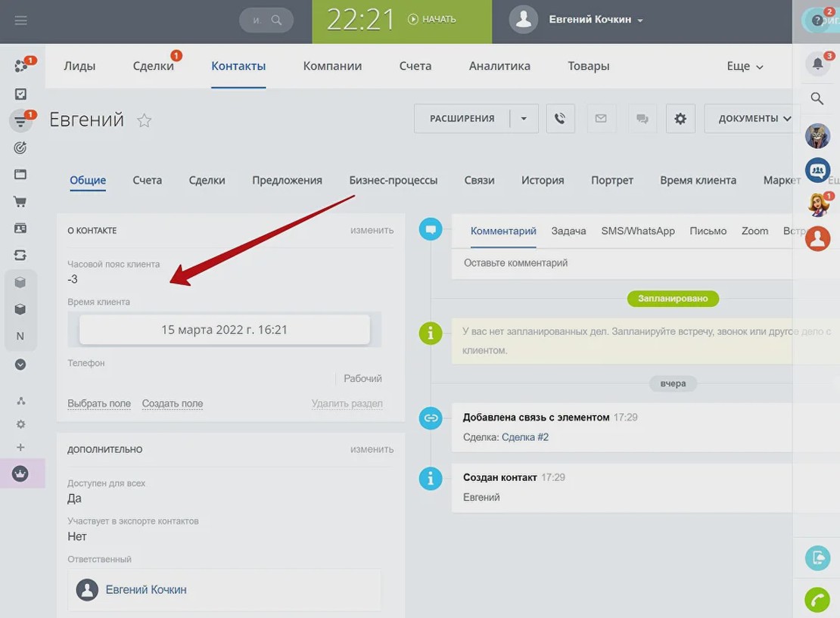
Task: Click the phone call icon button
Action: pos(560,119)
